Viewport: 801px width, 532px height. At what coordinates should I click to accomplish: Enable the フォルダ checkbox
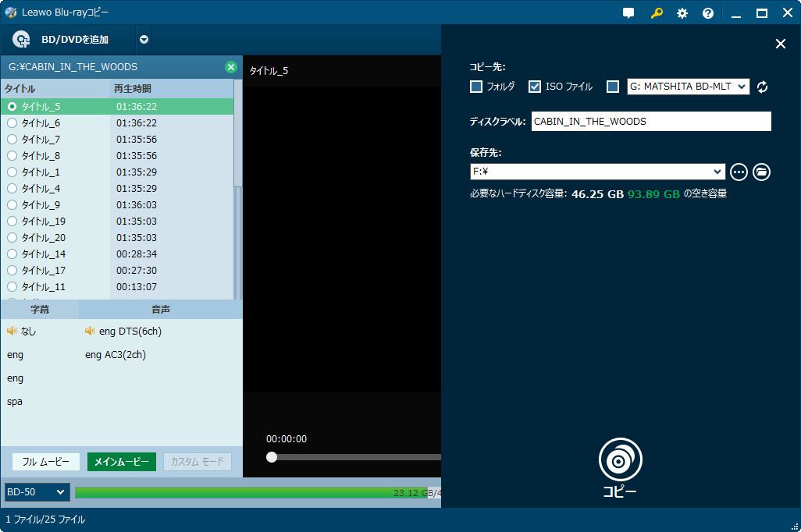(476, 87)
